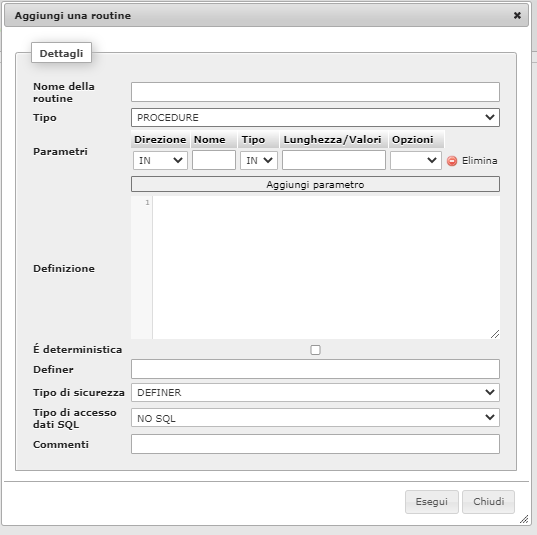
Task: Close the Aggiungi una routine dialog
Action: click(517, 15)
